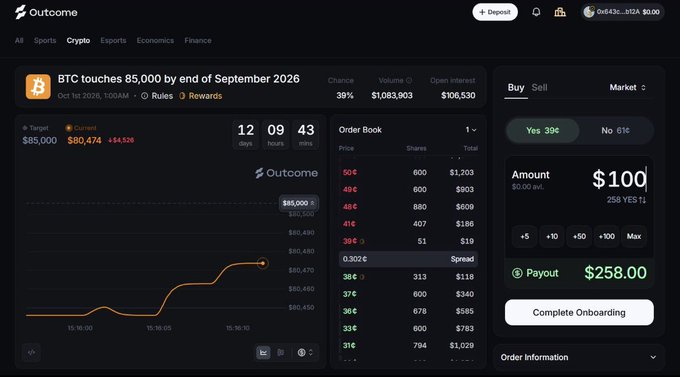The height and width of the screenshot is (377, 680).
Task: Click the Bitcoin market icon
Action: (38, 87)
